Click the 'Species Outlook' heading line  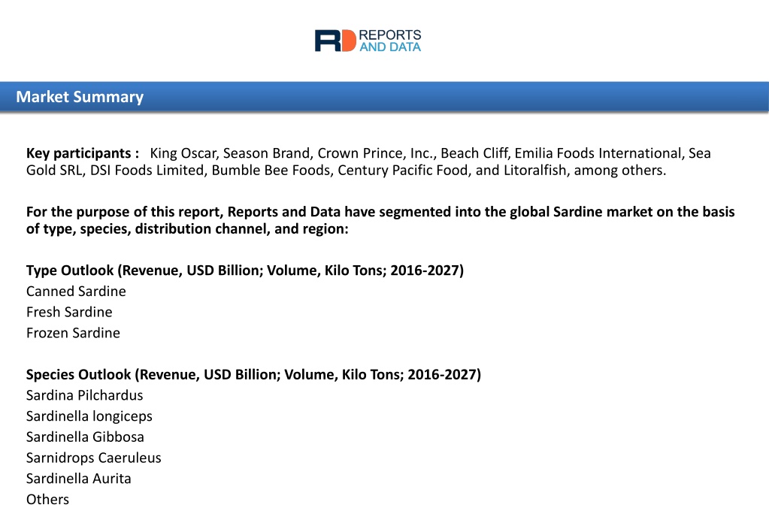[253, 375]
